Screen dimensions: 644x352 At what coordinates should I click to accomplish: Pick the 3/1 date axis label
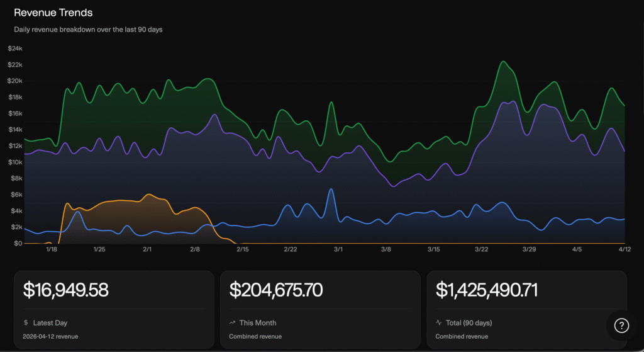pyautogui.click(x=338, y=249)
